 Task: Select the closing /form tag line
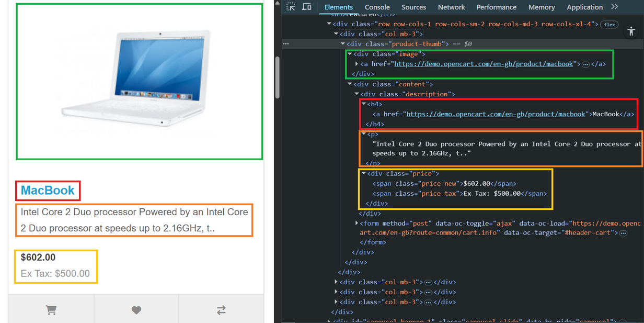tap(373, 243)
